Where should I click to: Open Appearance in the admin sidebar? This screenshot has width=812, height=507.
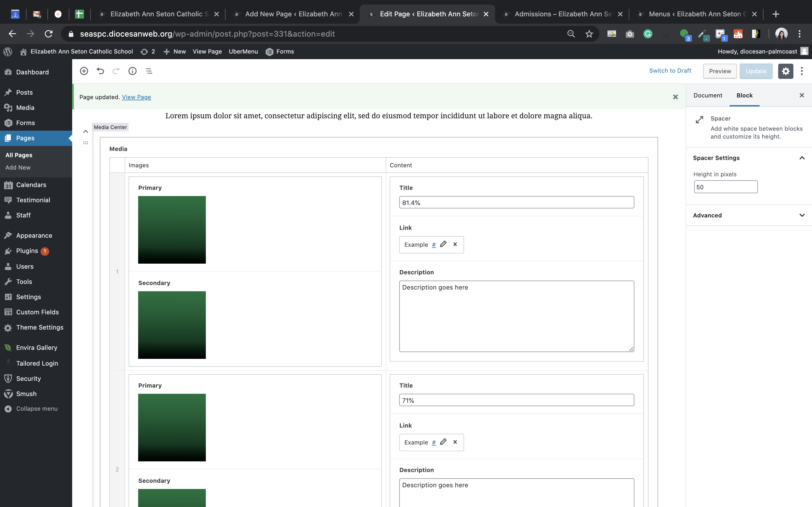34,235
